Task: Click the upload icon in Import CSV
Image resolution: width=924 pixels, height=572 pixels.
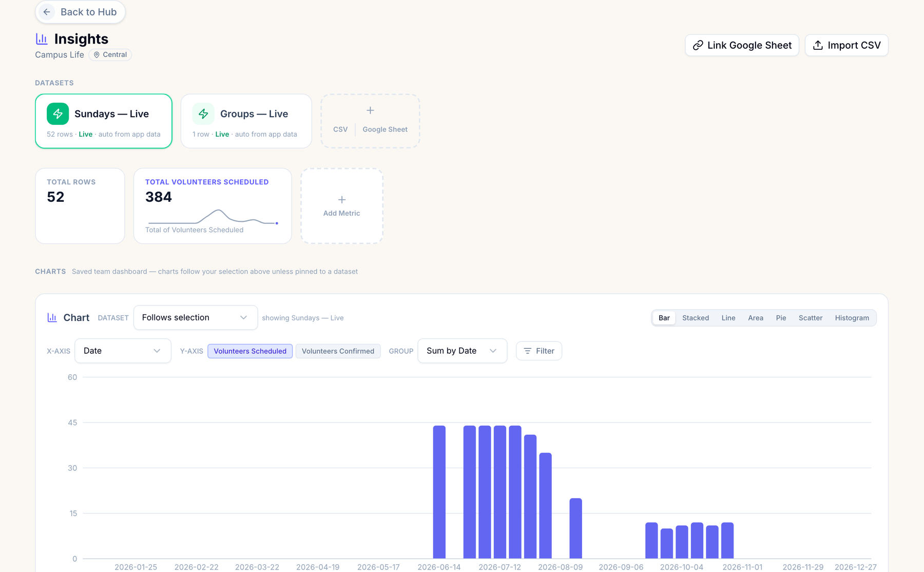Action: 818,45
